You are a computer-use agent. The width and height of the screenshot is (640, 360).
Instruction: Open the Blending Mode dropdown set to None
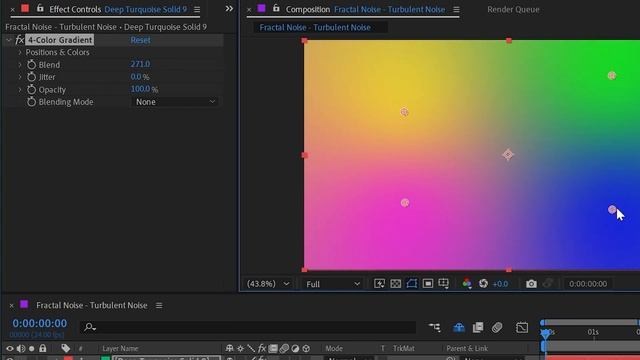pyautogui.click(x=175, y=102)
